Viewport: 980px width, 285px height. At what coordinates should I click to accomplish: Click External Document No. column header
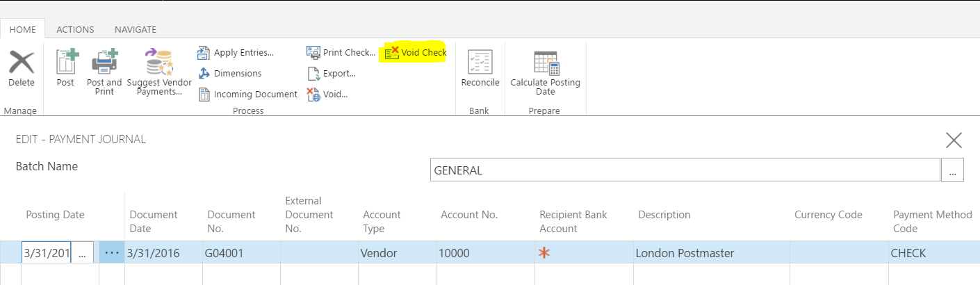[309, 215]
